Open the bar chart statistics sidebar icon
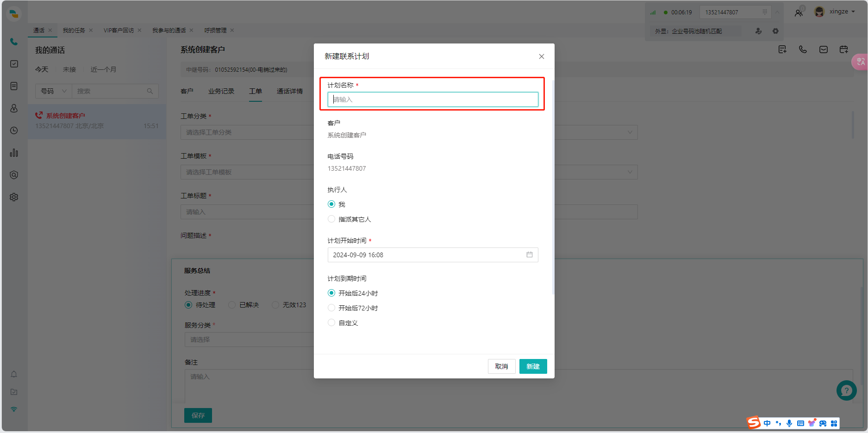This screenshot has width=868, height=433. point(14,153)
